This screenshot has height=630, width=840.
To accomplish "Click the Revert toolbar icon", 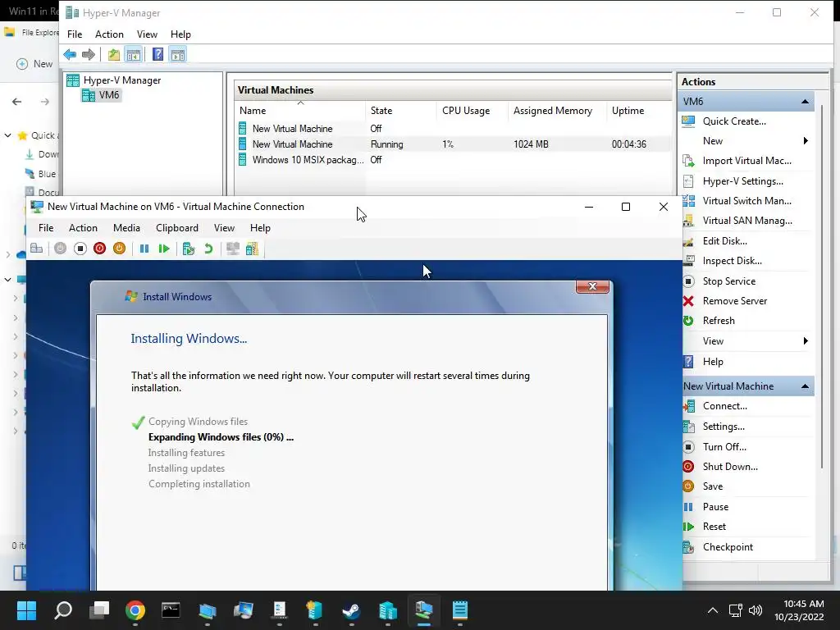I will (x=208, y=249).
